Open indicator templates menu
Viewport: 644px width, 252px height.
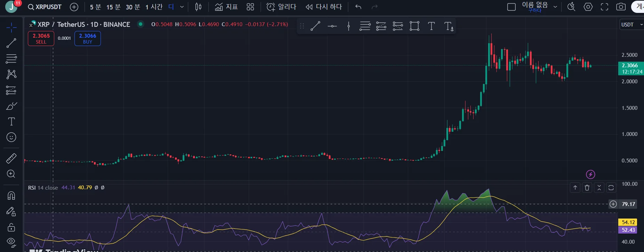(250, 7)
